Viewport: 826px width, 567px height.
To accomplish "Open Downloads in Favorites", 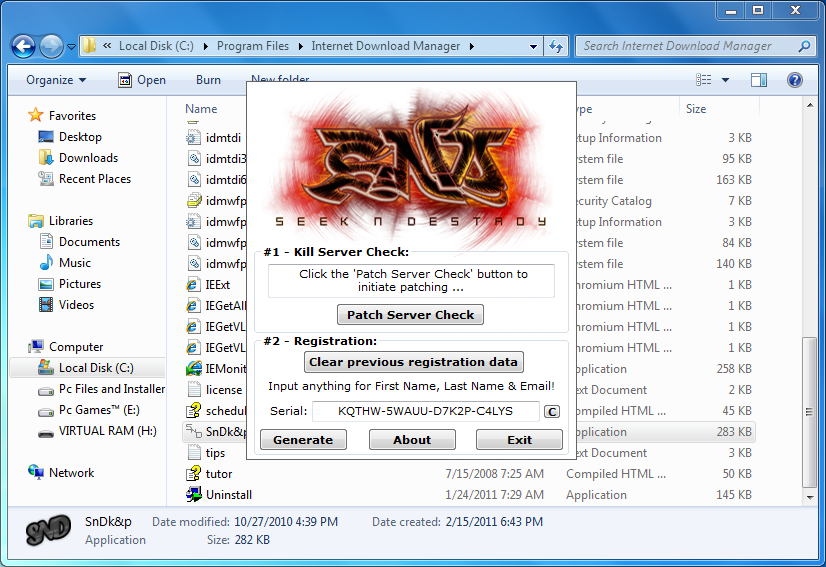I will [x=78, y=158].
